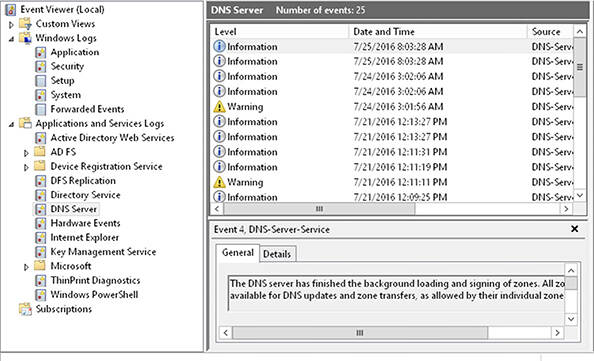Close the Event 4 preview pane

pos(574,229)
